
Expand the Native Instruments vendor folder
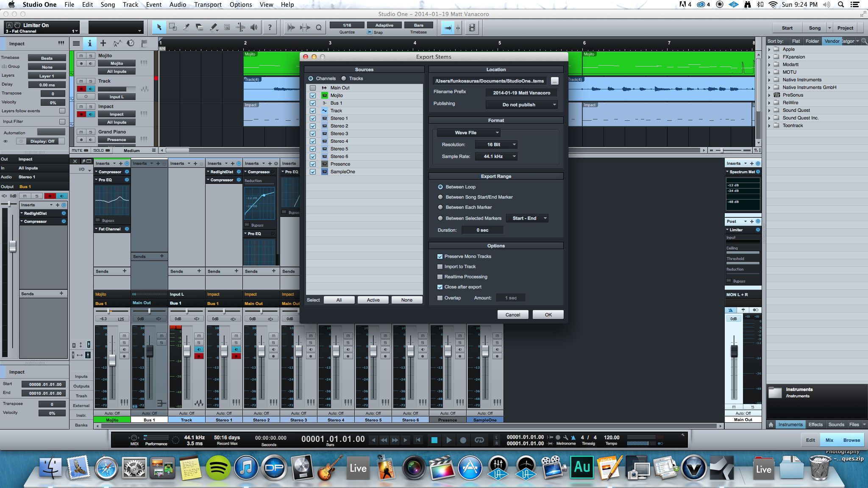[x=769, y=80]
